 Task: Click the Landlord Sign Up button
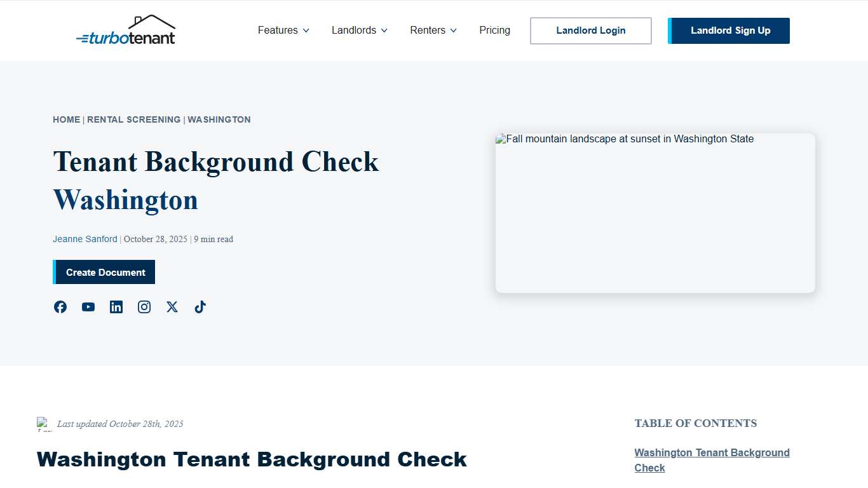click(728, 30)
